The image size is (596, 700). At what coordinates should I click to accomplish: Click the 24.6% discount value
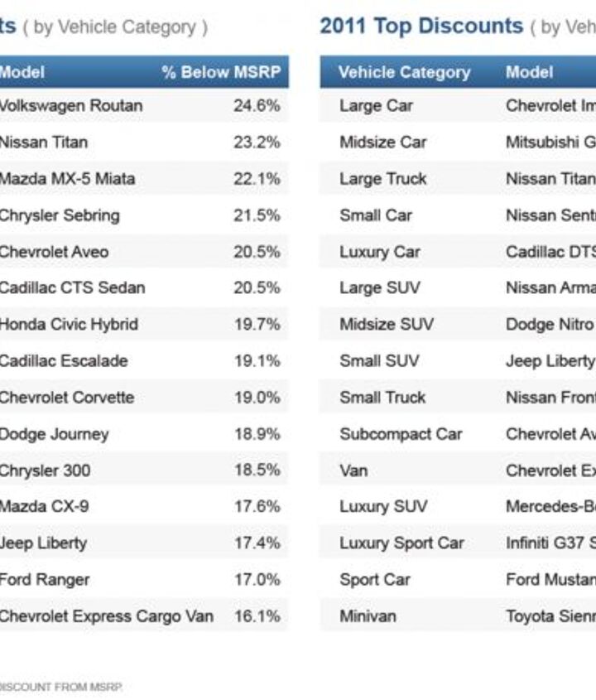click(x=257, y=106)
